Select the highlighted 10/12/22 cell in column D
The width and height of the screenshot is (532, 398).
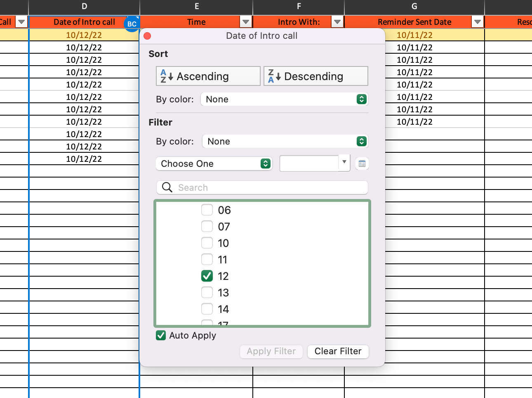(x=84, y=35)
